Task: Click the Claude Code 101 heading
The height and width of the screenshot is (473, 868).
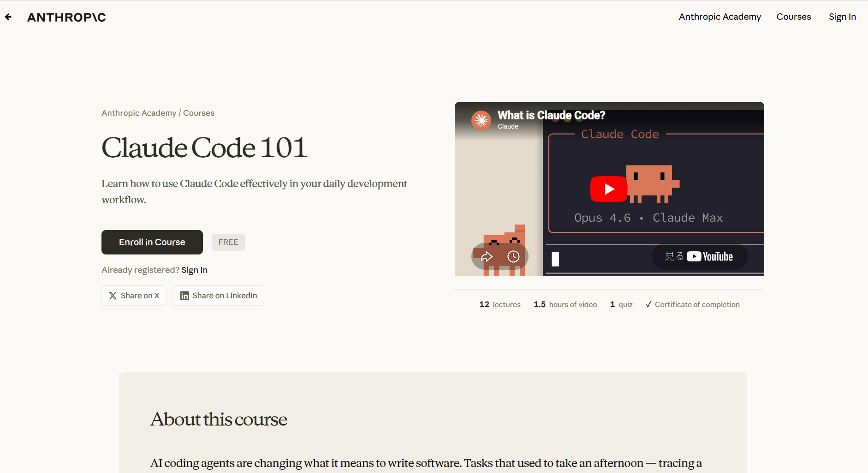Action: (204, 148)
